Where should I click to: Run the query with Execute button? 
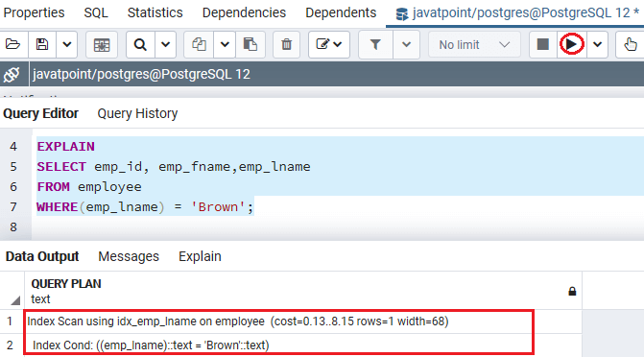pyautogui.click(x=571, y=44)
